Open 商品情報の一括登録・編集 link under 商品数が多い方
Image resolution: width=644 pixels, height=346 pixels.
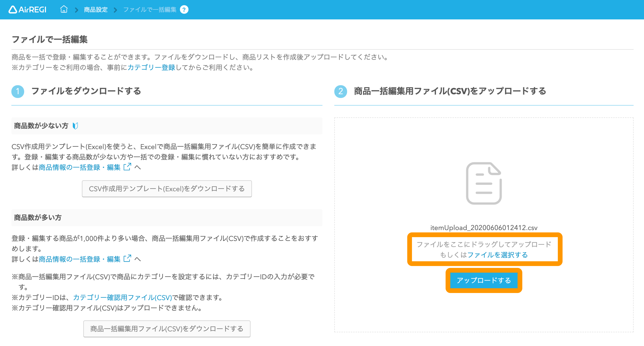pos(80,259)
